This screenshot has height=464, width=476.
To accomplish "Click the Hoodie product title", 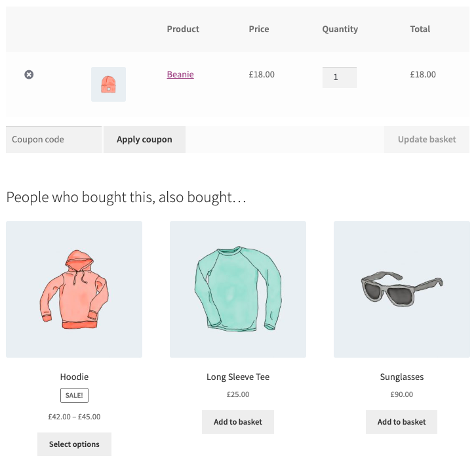I will pyautogui.click(x=74, y=377).
